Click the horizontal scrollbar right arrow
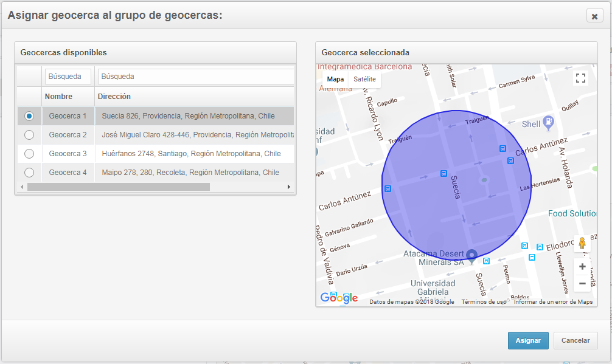This screenshot has width=612, height=364. tap(289, 187)
